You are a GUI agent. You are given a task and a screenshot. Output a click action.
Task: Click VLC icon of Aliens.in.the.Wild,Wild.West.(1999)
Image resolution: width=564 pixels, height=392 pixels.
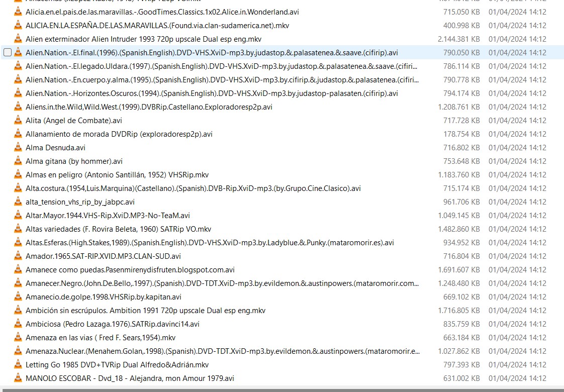point(18,107)
